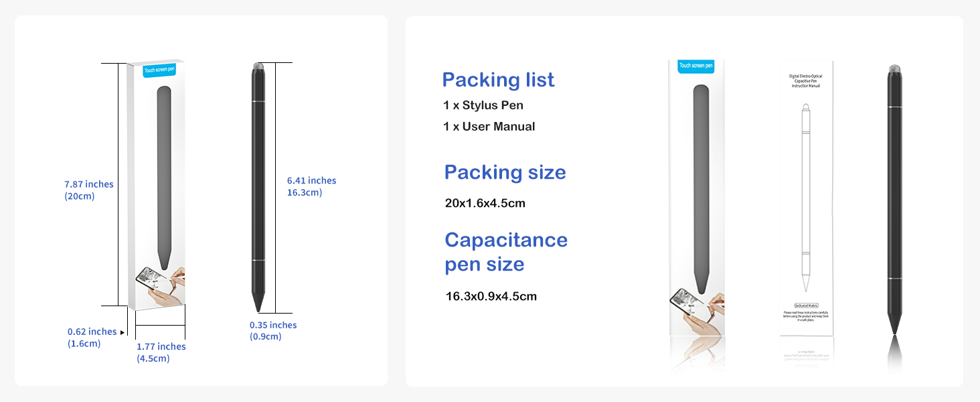This screenshot has width=980, height=402.
Task: Click the small arrow beside 0.62 inches
Action: click(122, 332)
